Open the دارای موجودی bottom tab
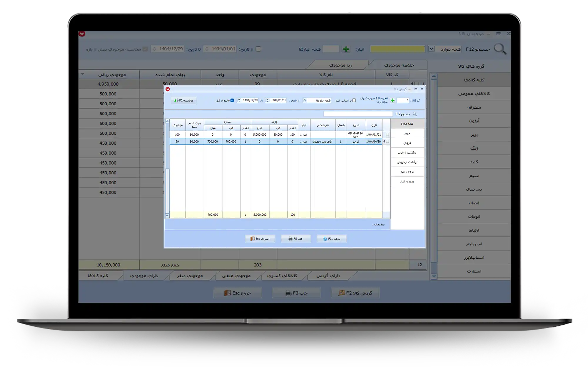Screen dimensions: 588x367 (144, 276)
